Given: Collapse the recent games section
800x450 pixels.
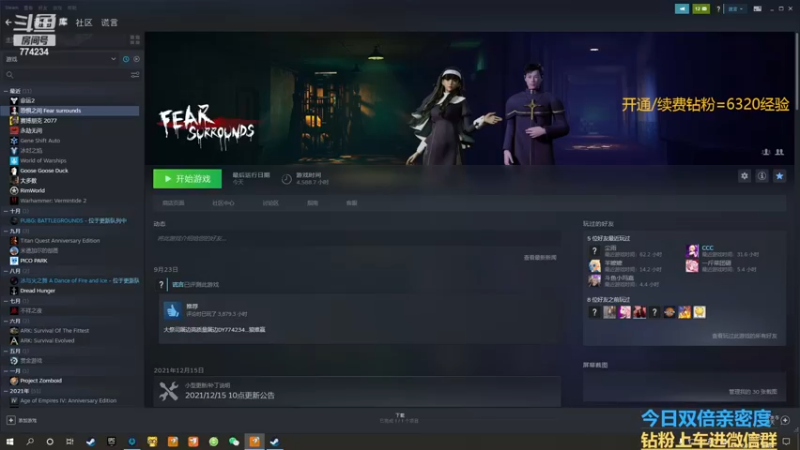Looking at the screenshot, I should [6, 91].
